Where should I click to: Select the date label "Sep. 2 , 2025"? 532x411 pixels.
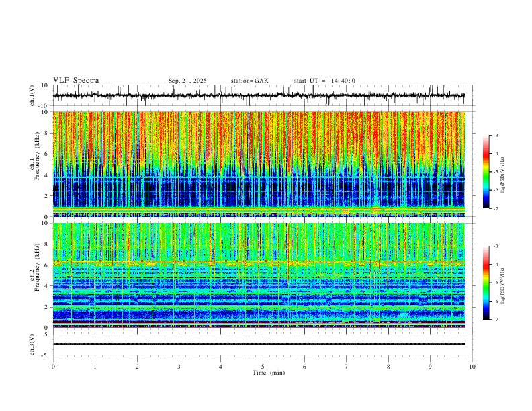point(187,81)
